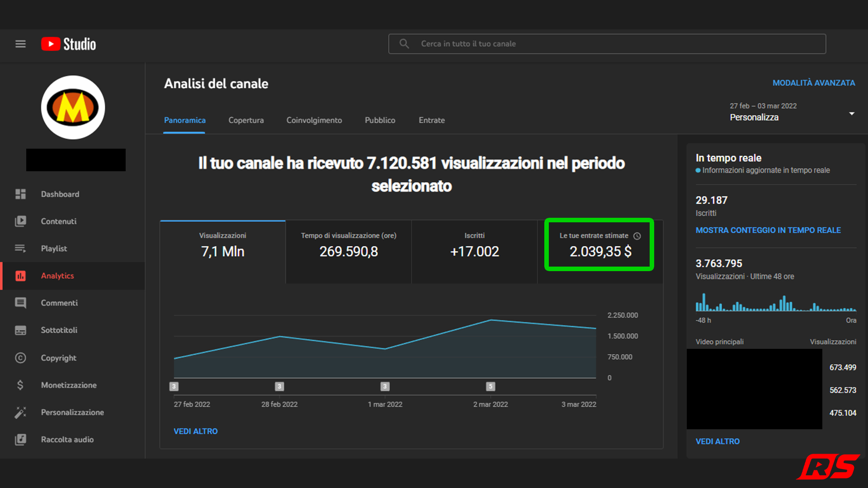Click the channel search input field
The image size is (868, 488).
click(x=607, y=44)
